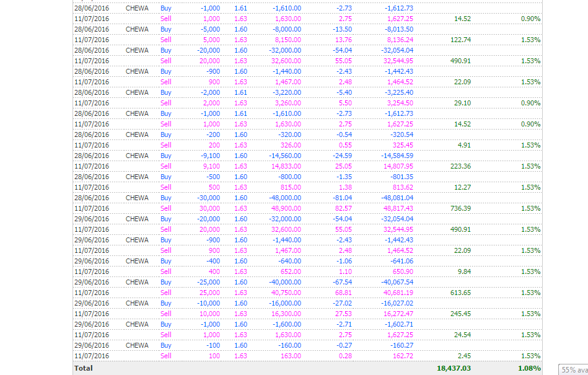Image resolution: width=588 pixels, height=375 pixels.
Task: Select the net proceeds 14,807.95
Action: (x=398, y=165)
